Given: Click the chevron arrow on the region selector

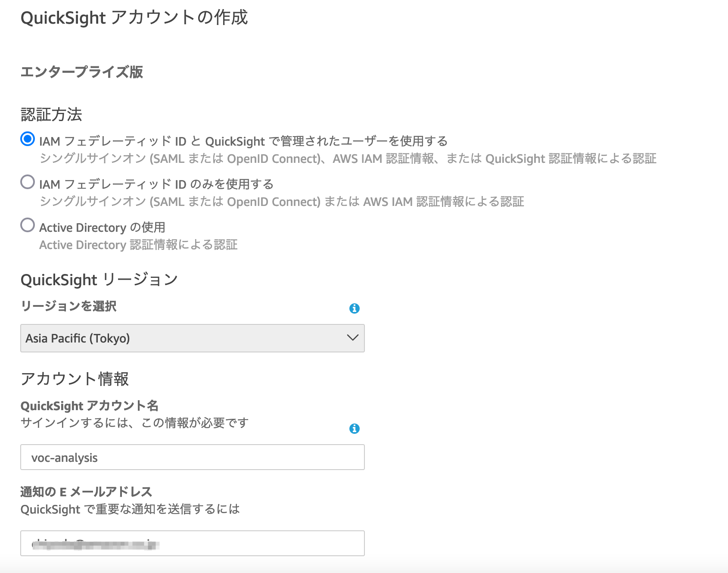Looking at the screenshot, I should 353,338.
